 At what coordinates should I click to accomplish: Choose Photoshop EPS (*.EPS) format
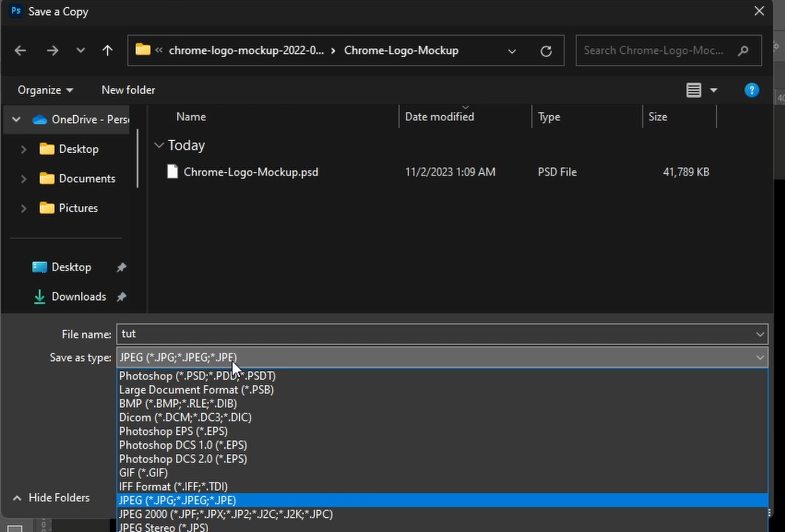[x=442, y=431]
